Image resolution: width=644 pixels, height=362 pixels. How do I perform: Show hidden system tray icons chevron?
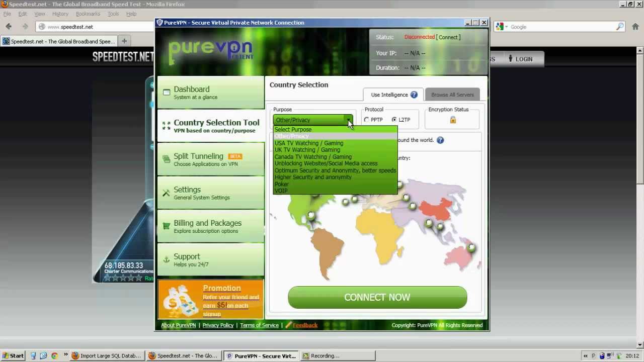(x=586, y=355)
